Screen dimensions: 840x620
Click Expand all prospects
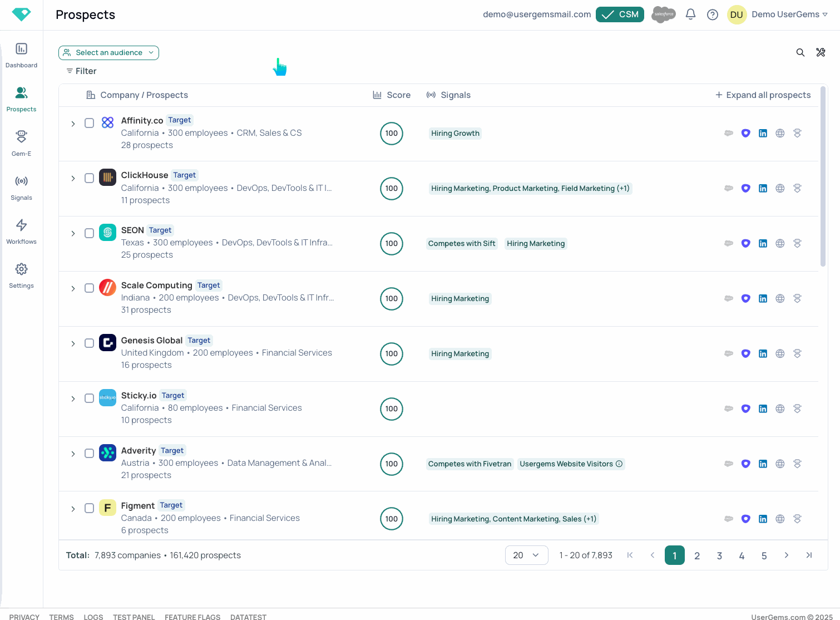click(x=763, y=95)
